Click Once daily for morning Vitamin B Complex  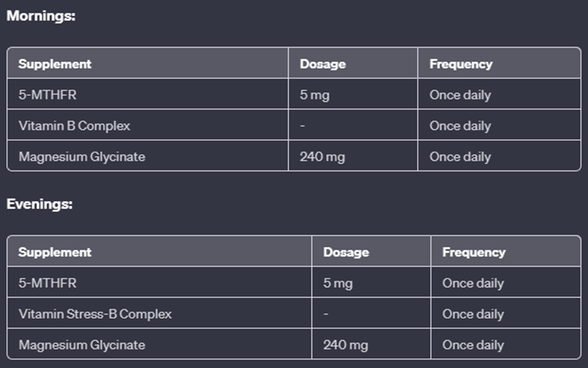(x=460, y=126)
